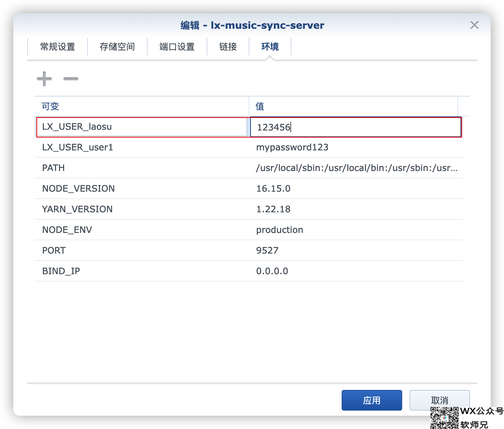Go to the 端口设置 tab
Image resolution: width=504 pixels, height=429 pixels.
click(177, 47)
